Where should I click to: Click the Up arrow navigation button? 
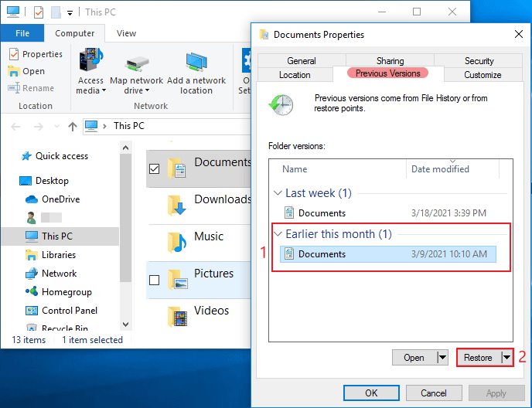point(72,127)
